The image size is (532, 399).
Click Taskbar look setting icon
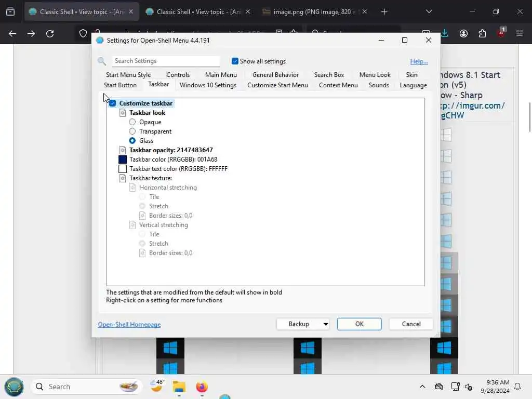[x=123, y=113]
